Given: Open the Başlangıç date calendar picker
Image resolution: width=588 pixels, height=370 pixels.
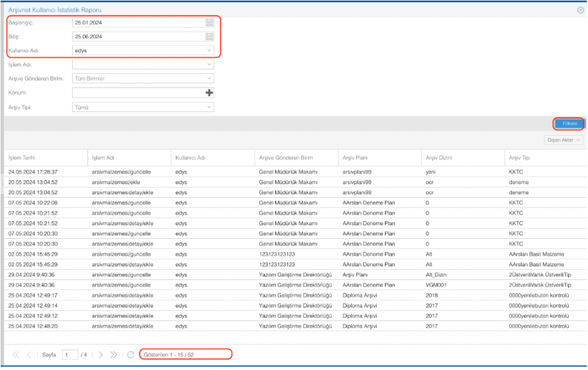Looking at the screenshot, I should [x=210, y=22].
